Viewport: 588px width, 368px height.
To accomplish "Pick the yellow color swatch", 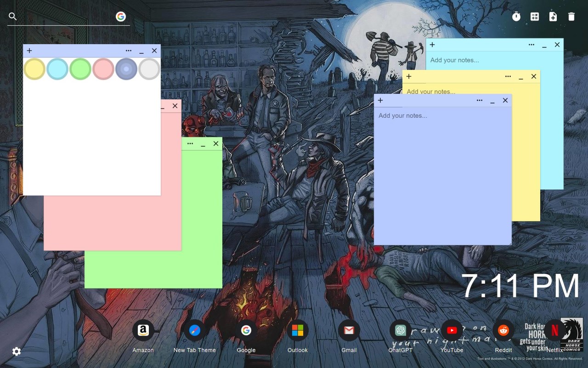I will coord(34,69).
